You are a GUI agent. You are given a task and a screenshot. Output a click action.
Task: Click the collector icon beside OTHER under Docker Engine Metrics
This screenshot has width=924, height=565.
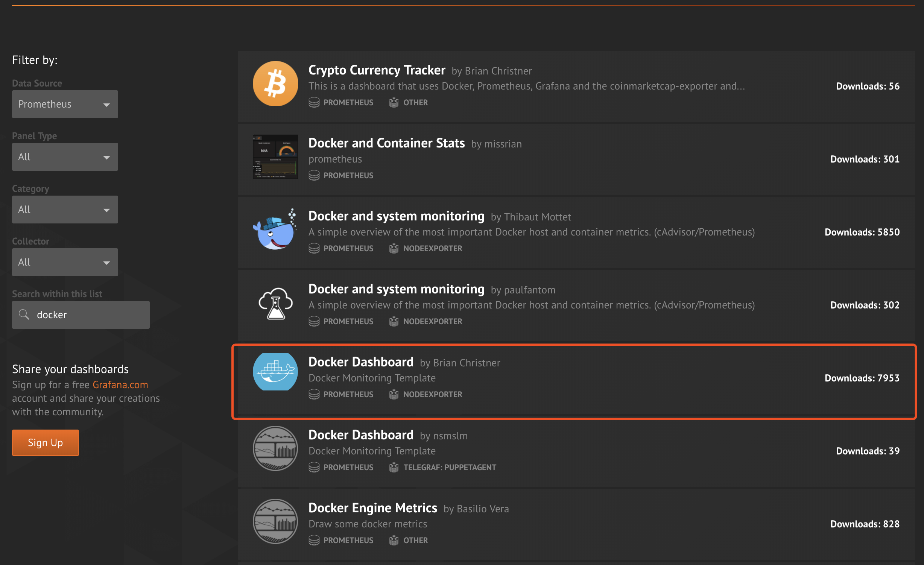click(394, 540)
